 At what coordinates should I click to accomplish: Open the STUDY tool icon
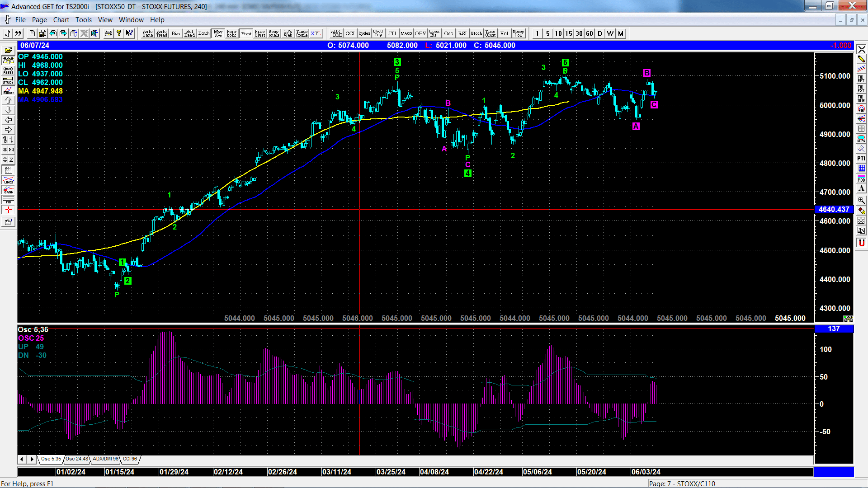tap(8, 80)
